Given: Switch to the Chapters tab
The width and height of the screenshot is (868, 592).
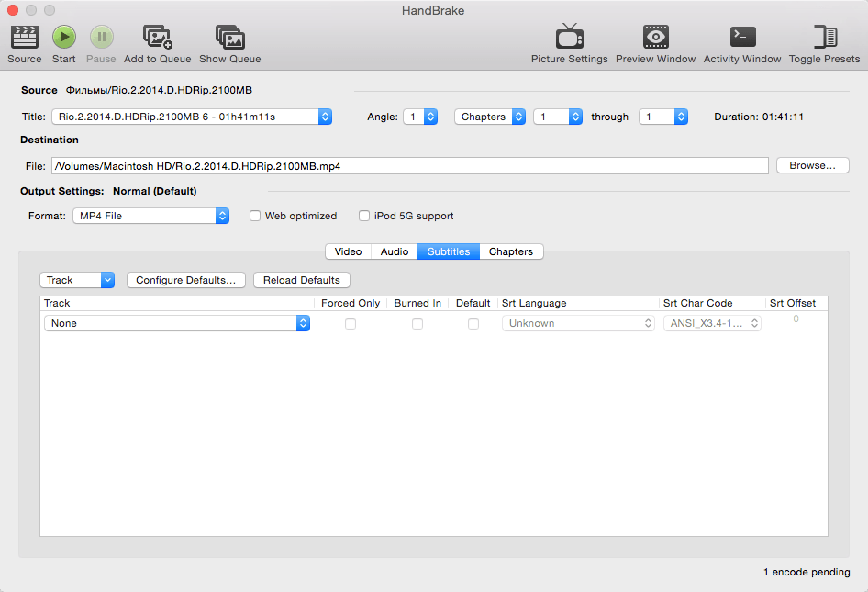Looking at the screenshot, I should [511, 251].
